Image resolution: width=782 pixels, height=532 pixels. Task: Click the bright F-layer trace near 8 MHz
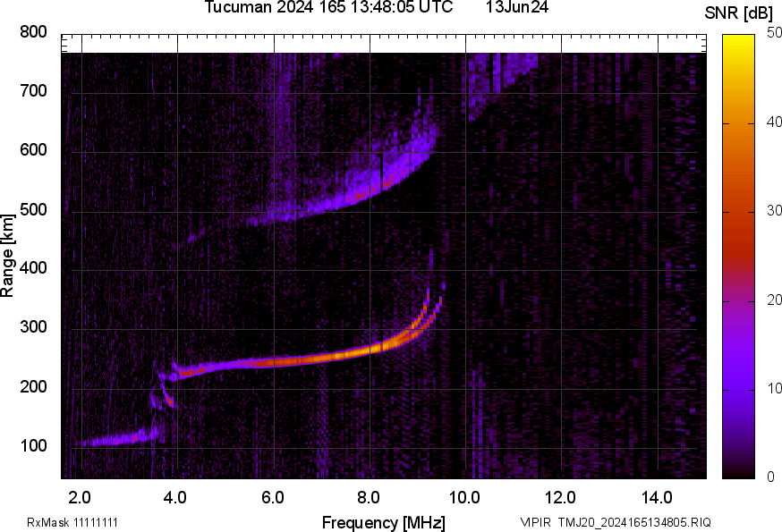click(x=370, y=350)
